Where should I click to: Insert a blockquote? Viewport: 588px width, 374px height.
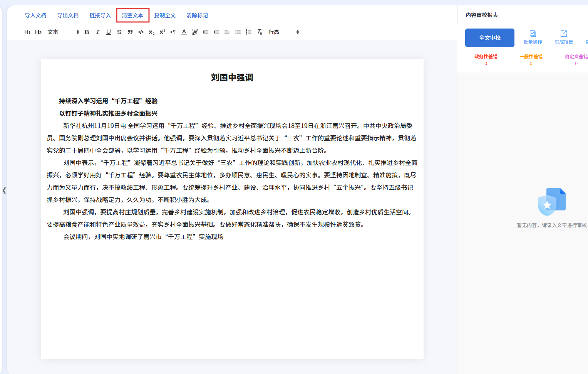(130, 32)
